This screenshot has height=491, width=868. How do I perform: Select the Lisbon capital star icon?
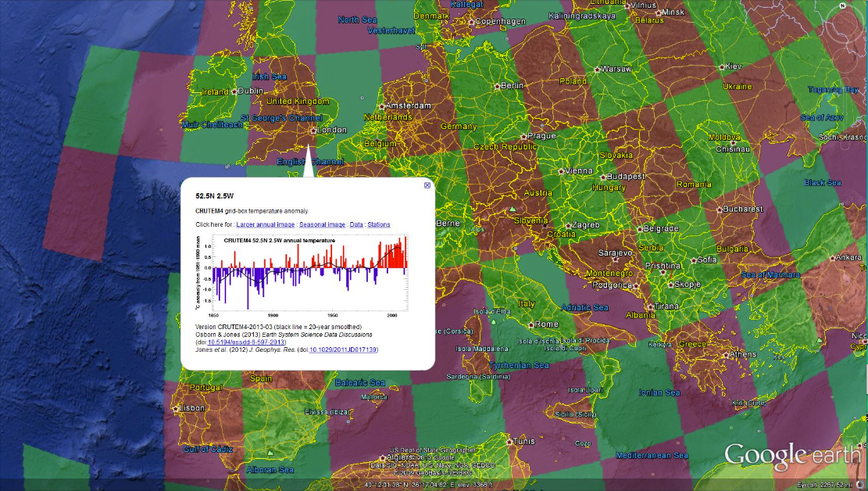(176, 408)
